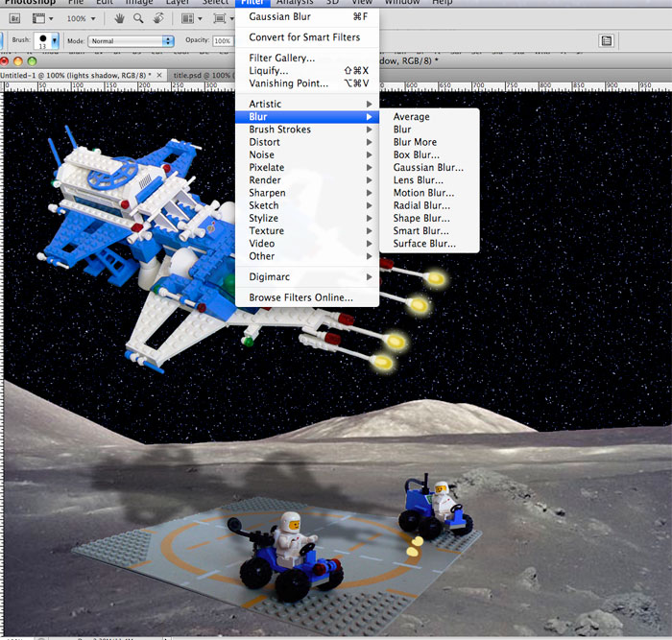Viewport: 672px width, 640px height.
Task: Apply the Blur More filter
Action: point(429,142)
